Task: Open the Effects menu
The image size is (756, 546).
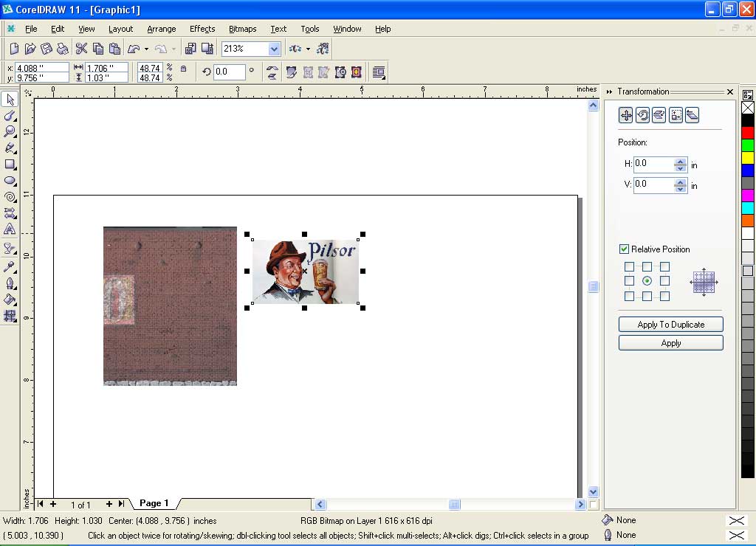Action: click(x=202, y=29)
